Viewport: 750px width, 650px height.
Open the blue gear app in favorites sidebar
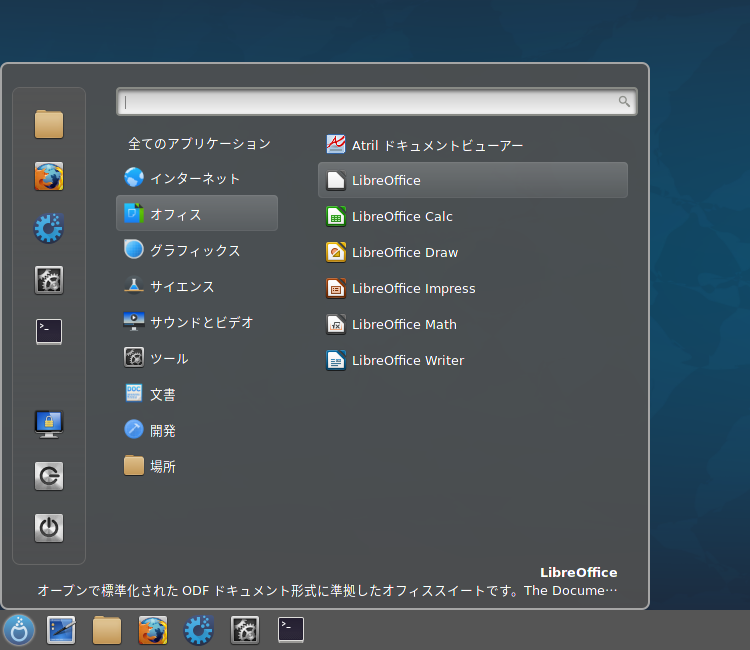(49, 228)
